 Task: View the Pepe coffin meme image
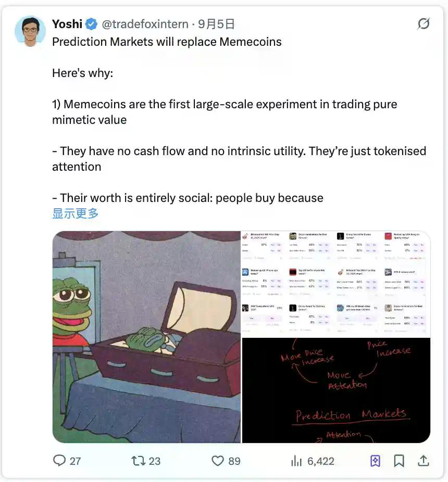tap(146, 337)
